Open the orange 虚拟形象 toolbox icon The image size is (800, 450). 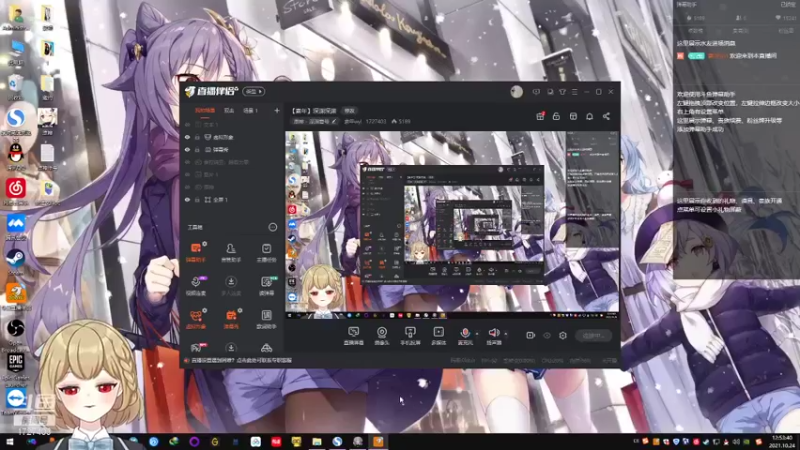pyautogui.click(x=195, y=319)
